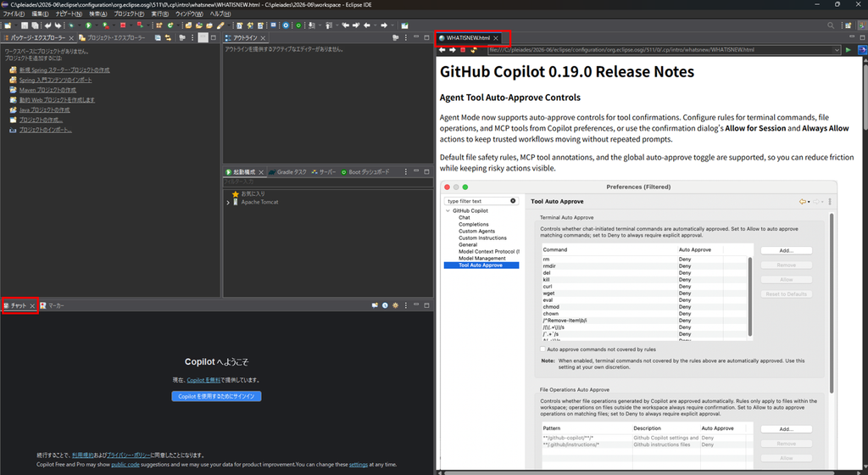Click the Save icon in main toolbar

click(x=25, y=25)
